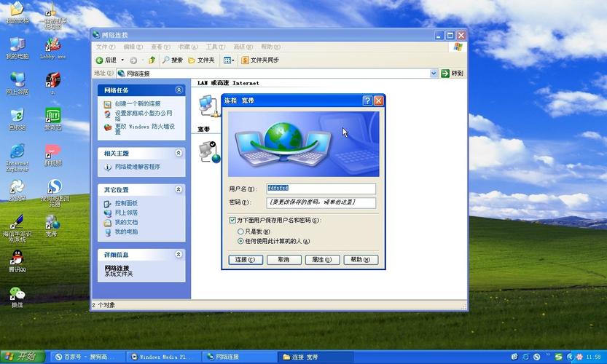The height and width of the screenshot is (364, 607).
Task: Click the Cancel (取消) button in dialog
Action: (x=283, y=260)
